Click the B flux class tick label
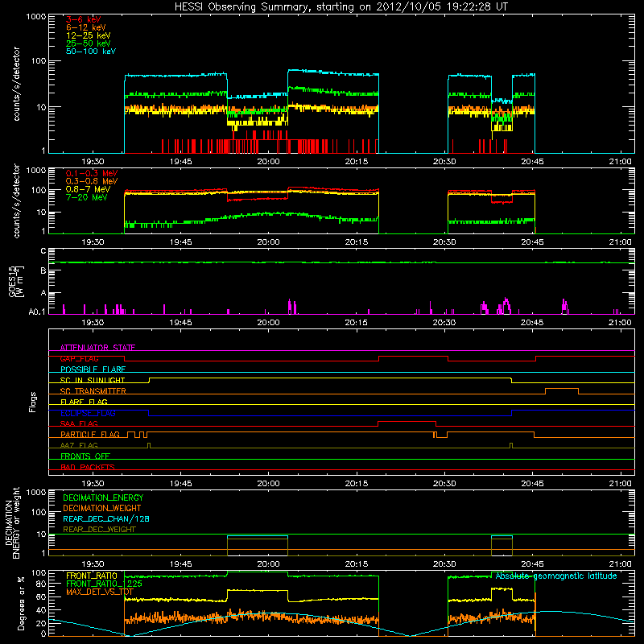Image resolution: width=644 pixels, height=644 pixels. pyautogui.click(x=43, y=270)
